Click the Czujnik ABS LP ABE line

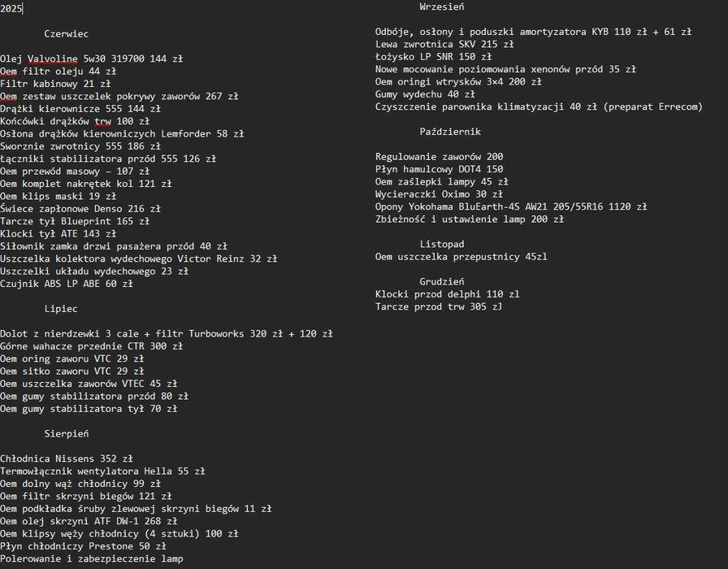click(67, 284)
